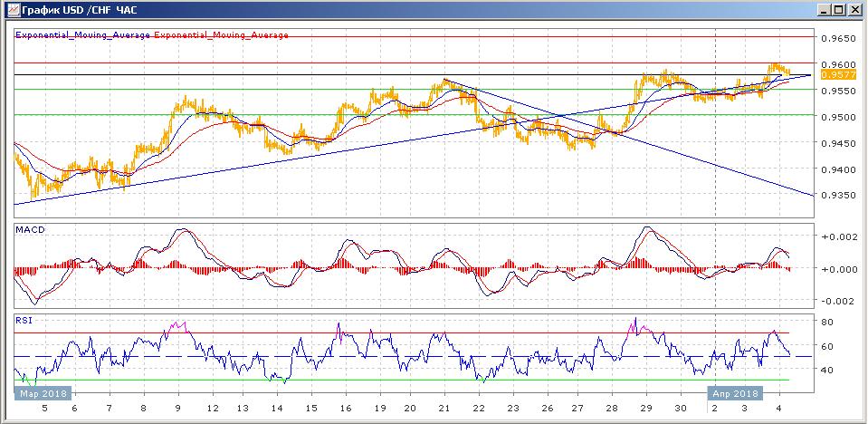868x424 pixels.
Task: Click date label 26 on time axis
Action: [x=547, y=409]
